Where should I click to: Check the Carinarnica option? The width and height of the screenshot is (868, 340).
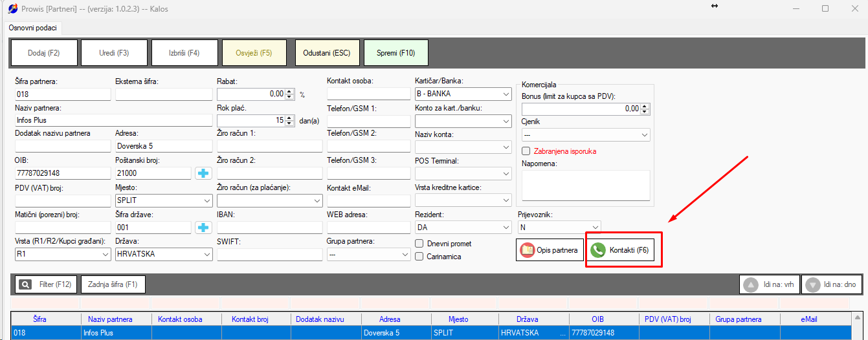(x=419, y=257)
